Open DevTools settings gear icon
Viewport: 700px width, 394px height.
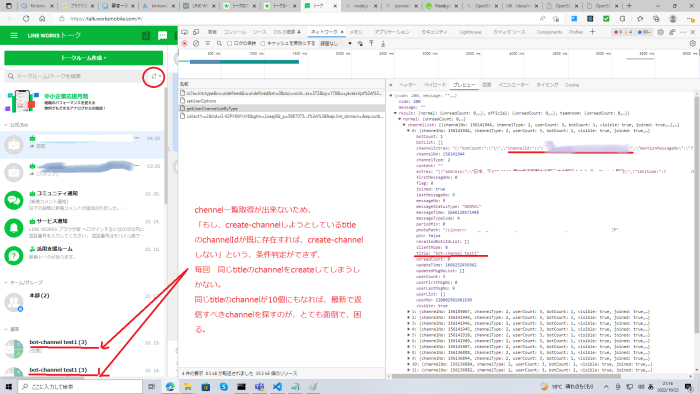pos(661,32)
